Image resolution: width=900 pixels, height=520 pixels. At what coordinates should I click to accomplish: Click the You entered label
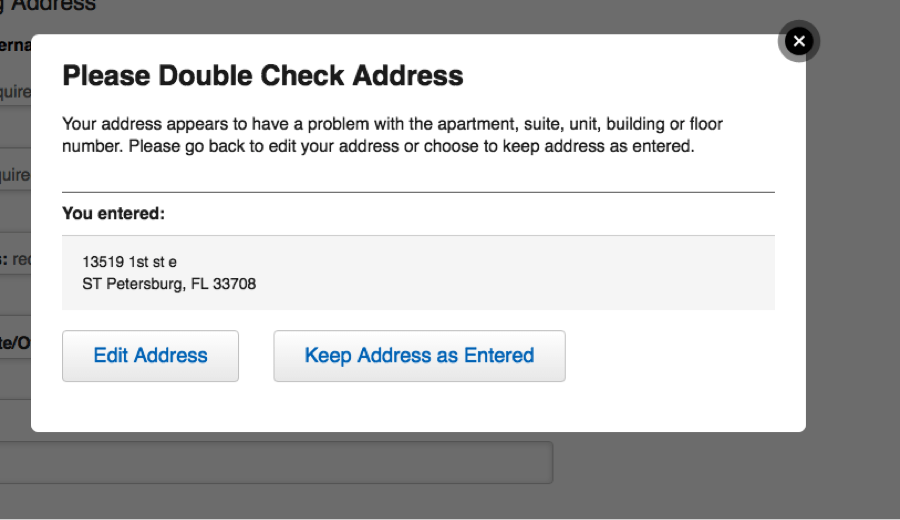click(114, 214)
